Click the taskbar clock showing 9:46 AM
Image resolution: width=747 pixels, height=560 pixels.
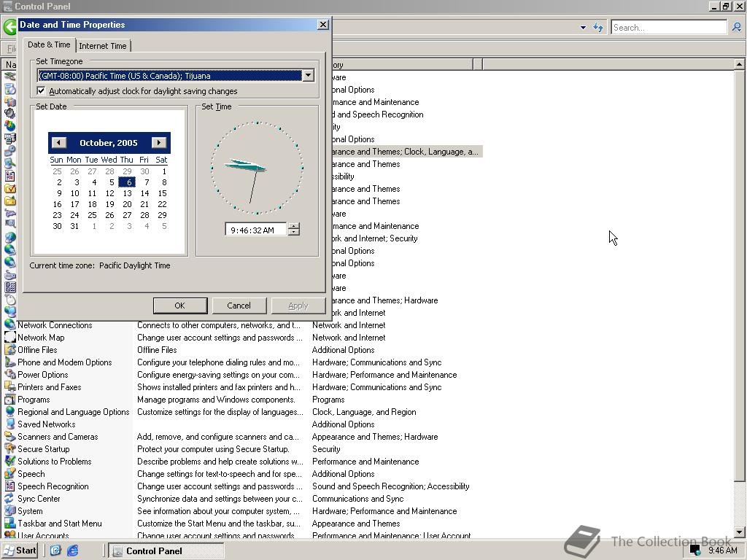click(x=722, y=551)
